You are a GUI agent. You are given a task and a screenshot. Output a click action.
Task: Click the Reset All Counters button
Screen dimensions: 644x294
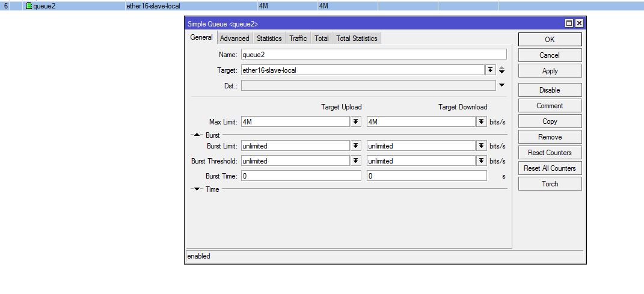(550, 168)
